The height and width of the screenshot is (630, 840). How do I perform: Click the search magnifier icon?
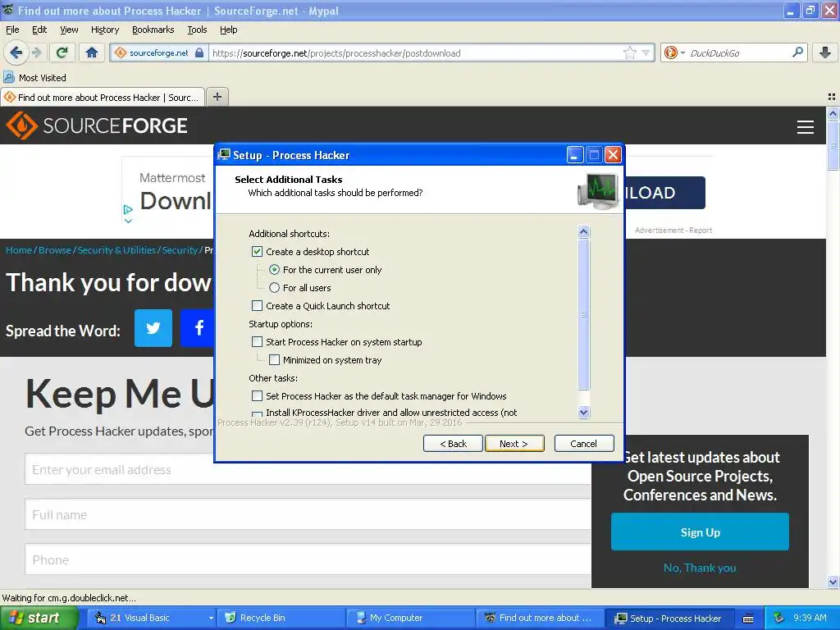[x=797, y=52]
